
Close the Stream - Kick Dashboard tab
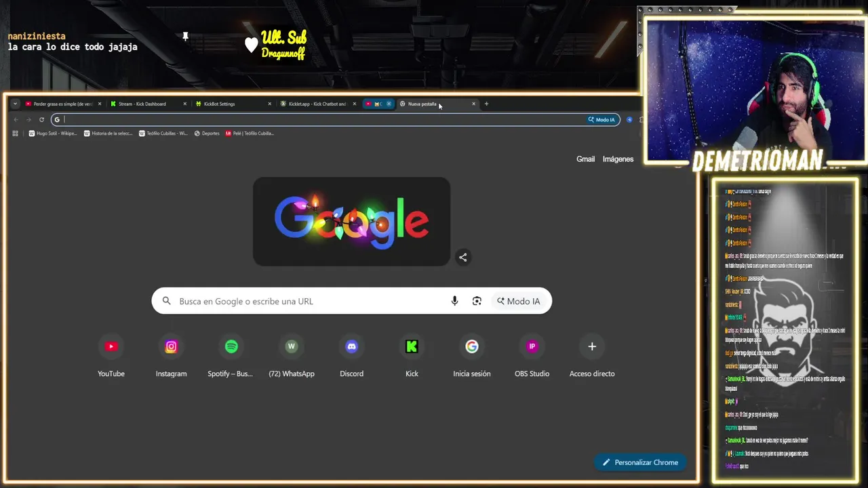coord(184,104)
